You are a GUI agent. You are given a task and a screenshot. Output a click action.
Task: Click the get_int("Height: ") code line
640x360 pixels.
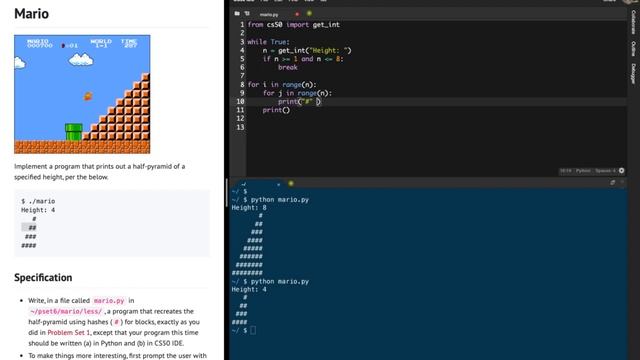click(x=307, y=51)
